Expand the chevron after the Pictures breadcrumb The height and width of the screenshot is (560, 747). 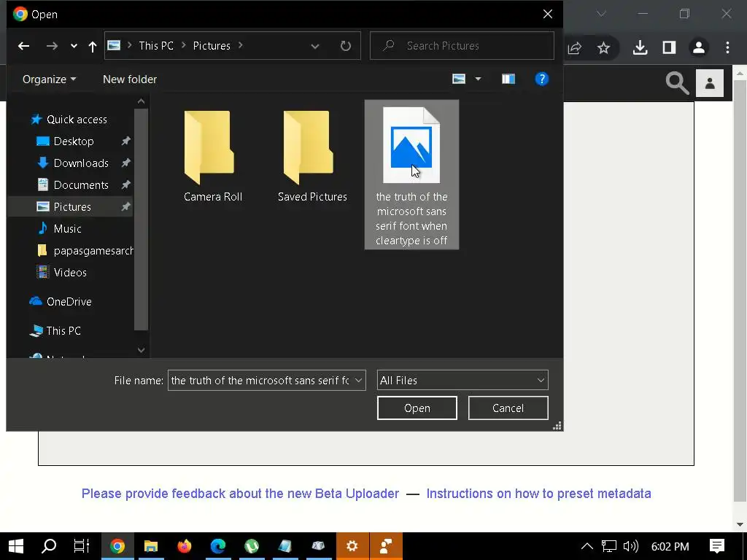pyautogui.click(x=241, y=46)
